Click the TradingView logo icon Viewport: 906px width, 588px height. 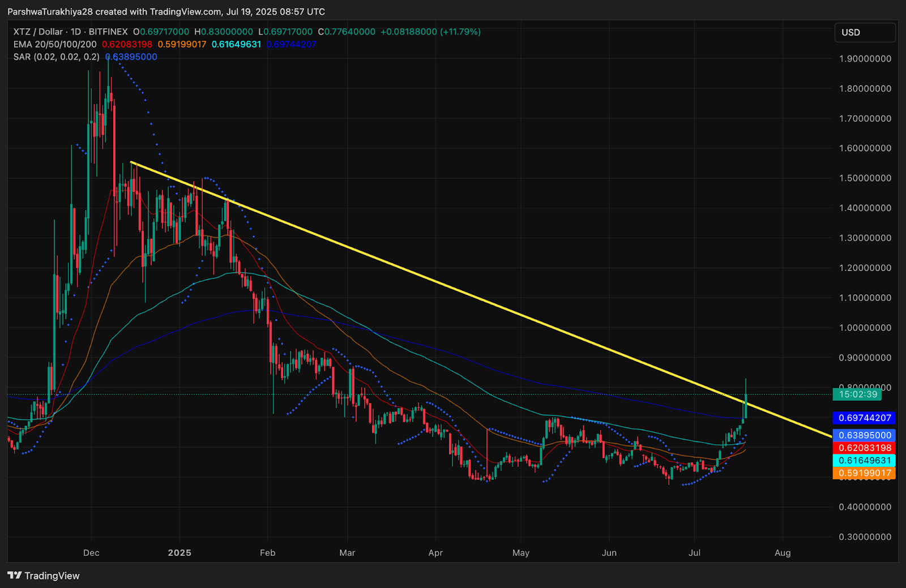[15, 576]
